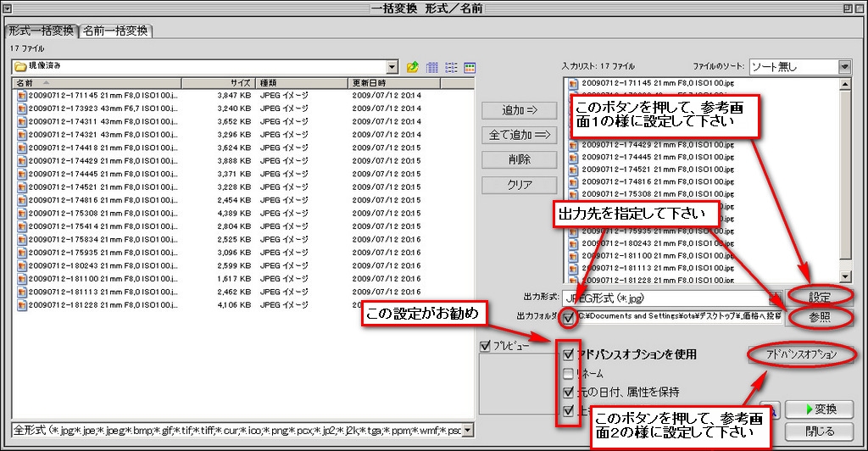868x451 pixels.
Task: Switch to the 形式一括変換 tab
Action: [x=42, y=31]
